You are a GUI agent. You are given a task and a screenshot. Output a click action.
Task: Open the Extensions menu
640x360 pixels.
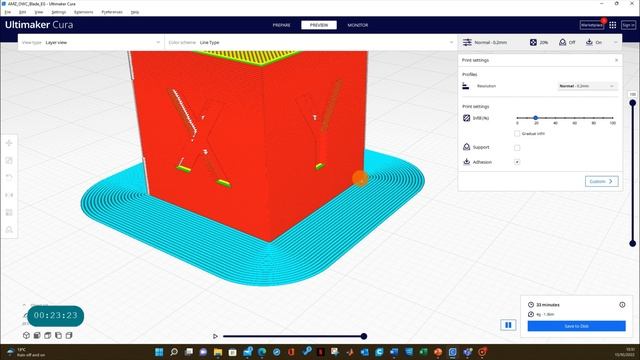pos(84,12)
